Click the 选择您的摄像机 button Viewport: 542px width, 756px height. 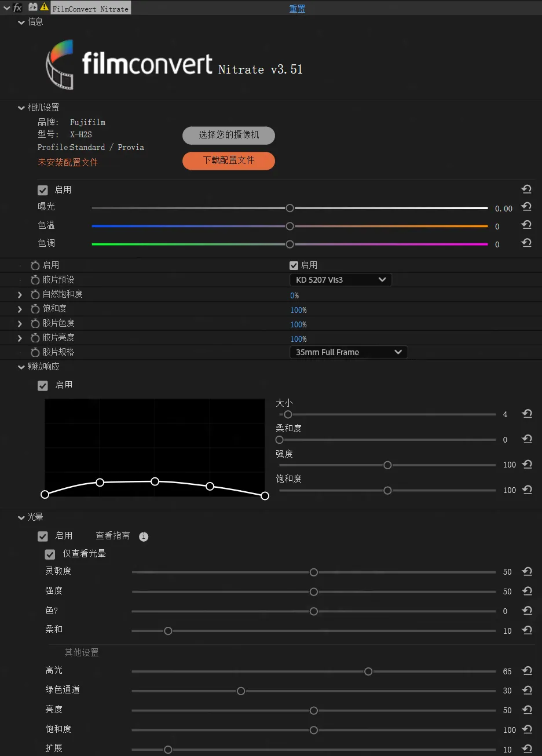(x=229, y=135)
